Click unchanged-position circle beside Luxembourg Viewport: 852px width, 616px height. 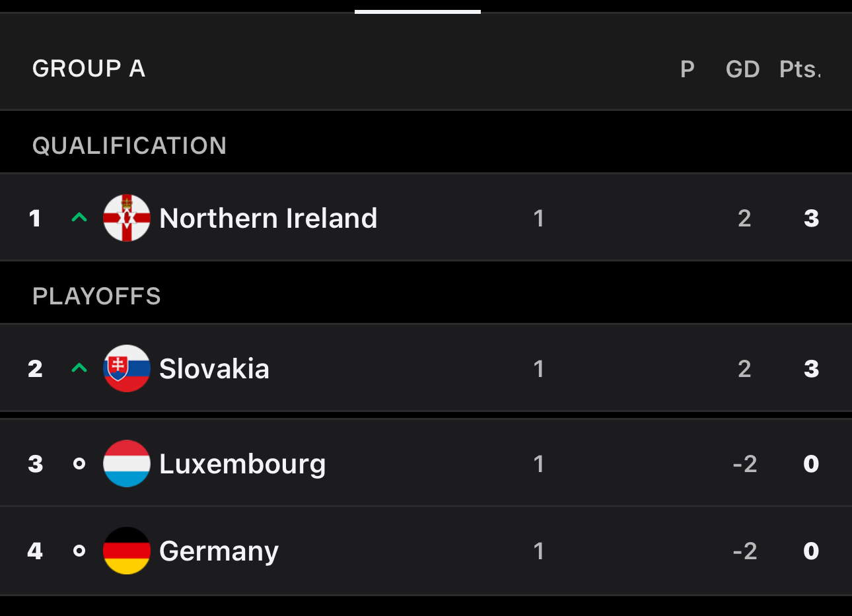click(x=79, y=463)
